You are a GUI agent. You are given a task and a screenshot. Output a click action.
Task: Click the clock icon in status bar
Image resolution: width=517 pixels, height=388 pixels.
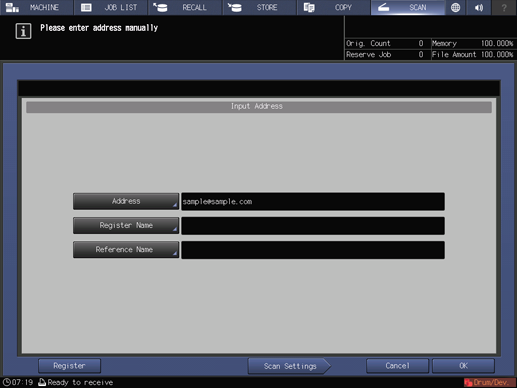6,382
